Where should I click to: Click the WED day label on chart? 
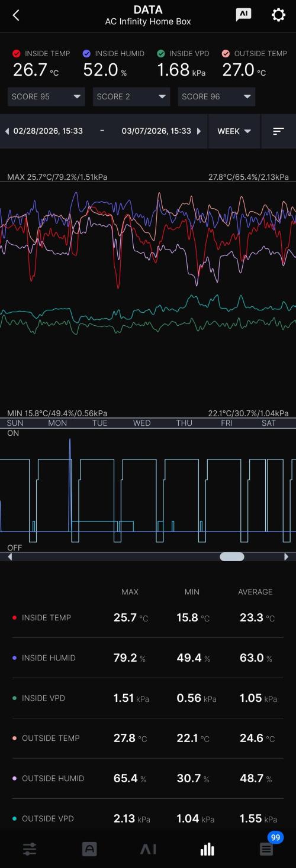pos(142,423)
